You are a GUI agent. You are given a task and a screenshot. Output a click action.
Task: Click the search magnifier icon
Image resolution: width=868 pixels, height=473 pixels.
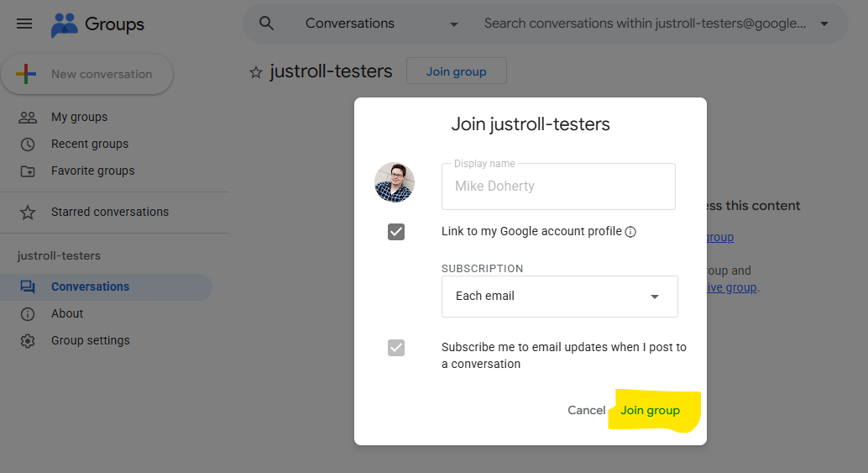click(x=266, y=24)
